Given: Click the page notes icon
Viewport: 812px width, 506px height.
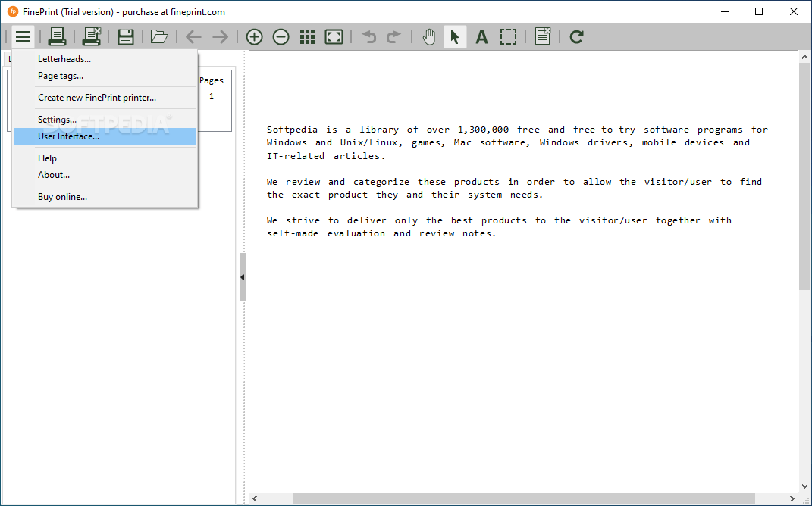Looking at the screenshot, I should click(542, 36).
